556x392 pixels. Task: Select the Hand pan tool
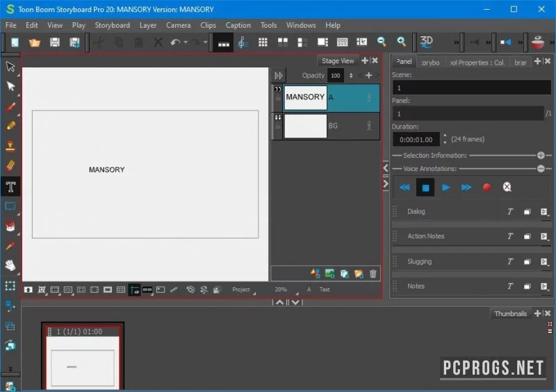[10, 266]
